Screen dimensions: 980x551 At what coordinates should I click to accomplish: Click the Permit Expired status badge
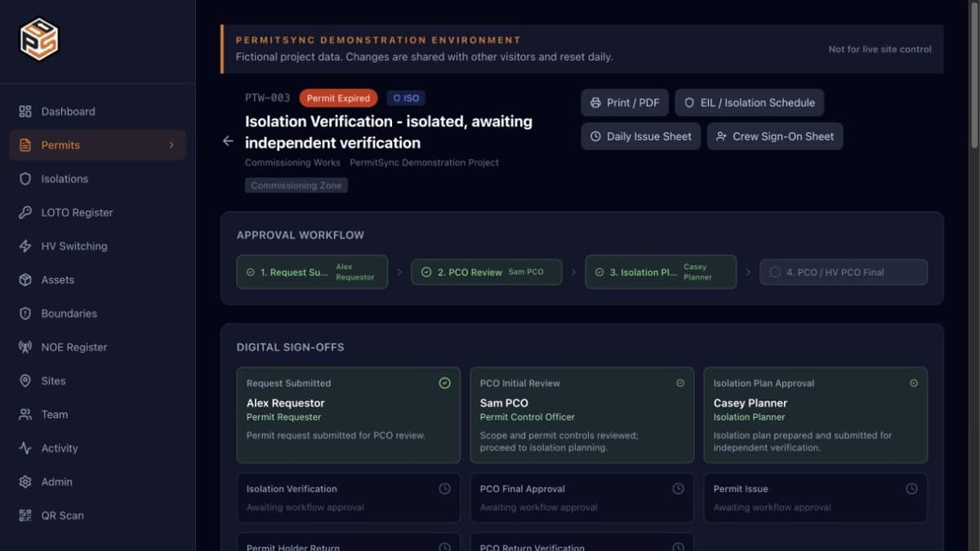[x=338, y=98]
